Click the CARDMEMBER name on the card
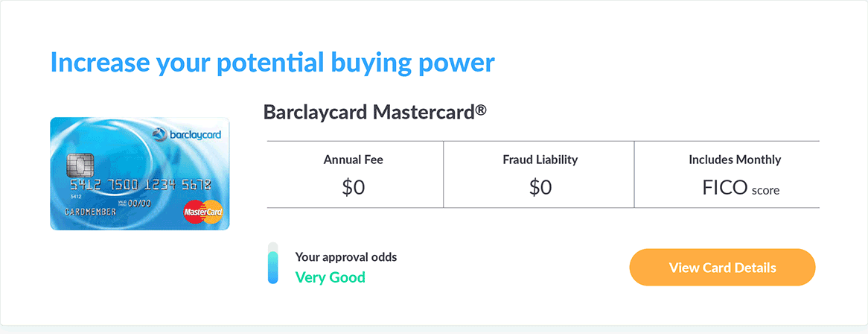Image resolution: width=868 pixels, height=334 pixels. pos(90,212)
